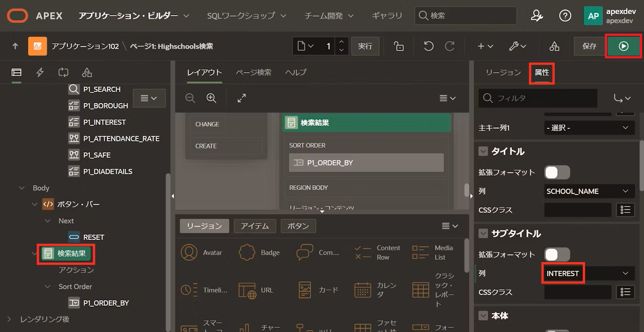Click the Oracle APEX logo icon

coord(17,16)
